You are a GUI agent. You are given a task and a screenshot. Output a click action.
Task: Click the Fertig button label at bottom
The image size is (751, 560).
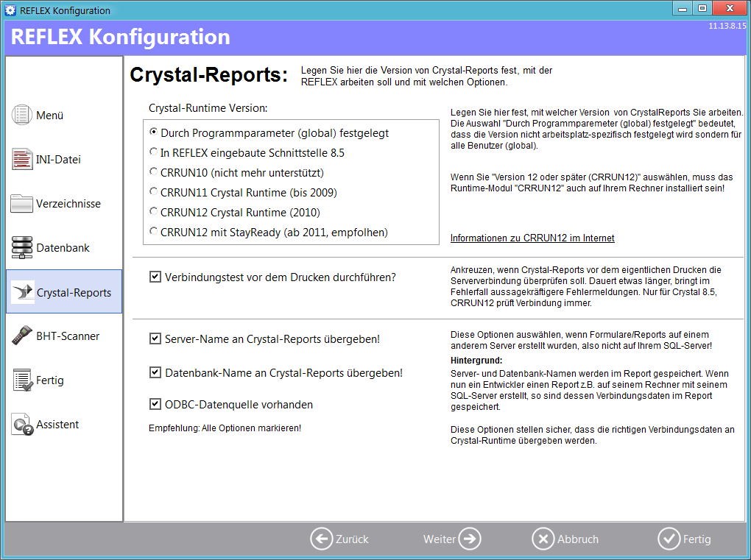[697, 539]
